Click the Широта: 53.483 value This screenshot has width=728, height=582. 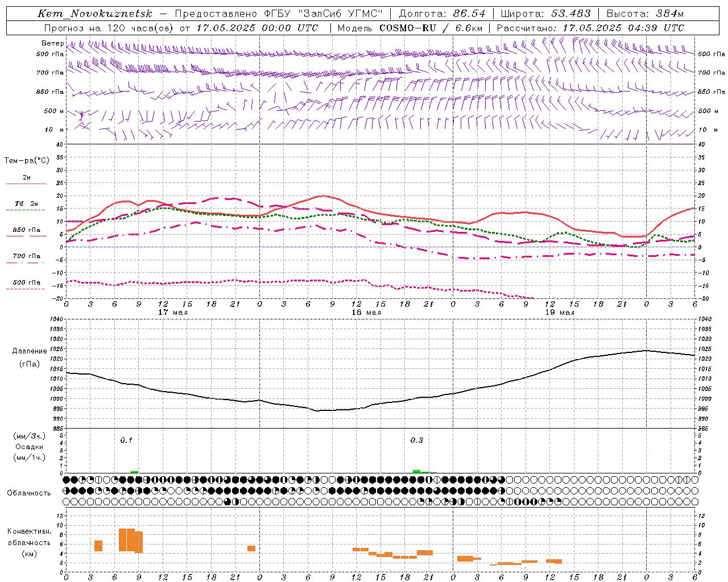coord(546,14)
